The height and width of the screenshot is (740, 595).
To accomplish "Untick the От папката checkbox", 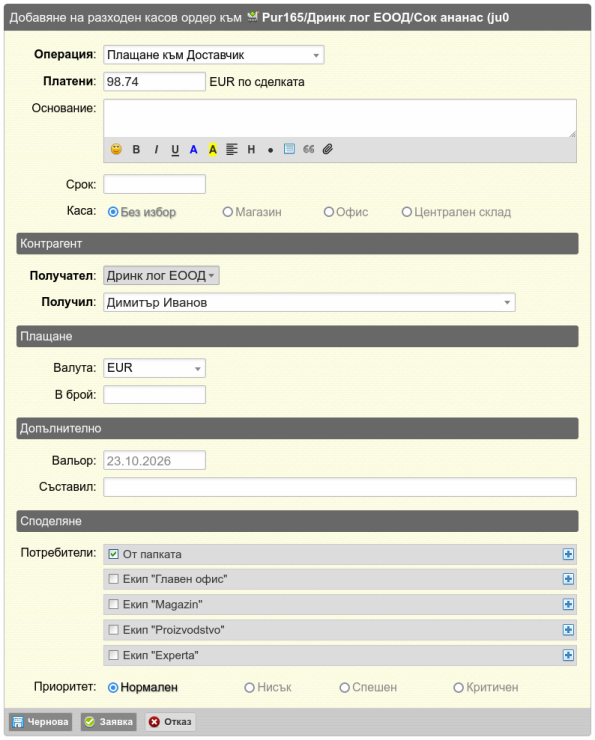I will (x=113, y=554).
